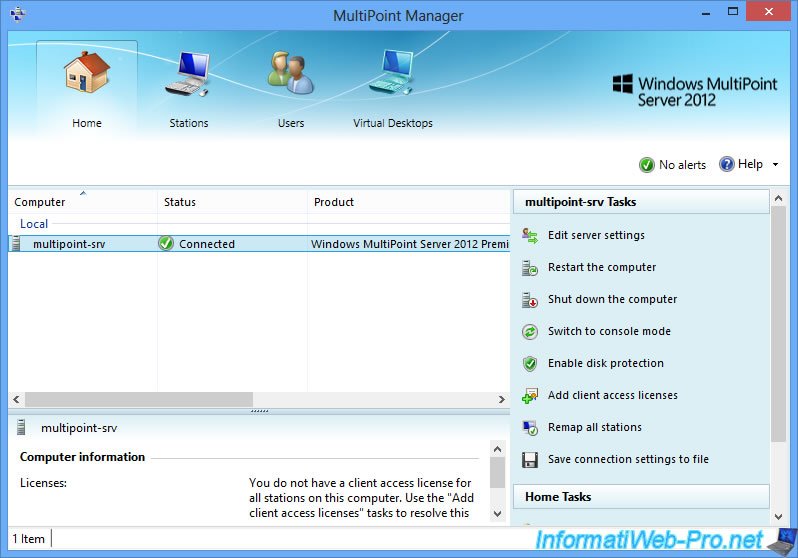This screenshot has height=558, width=798.
Task: Open the No alerts status text
Action: 682,165
